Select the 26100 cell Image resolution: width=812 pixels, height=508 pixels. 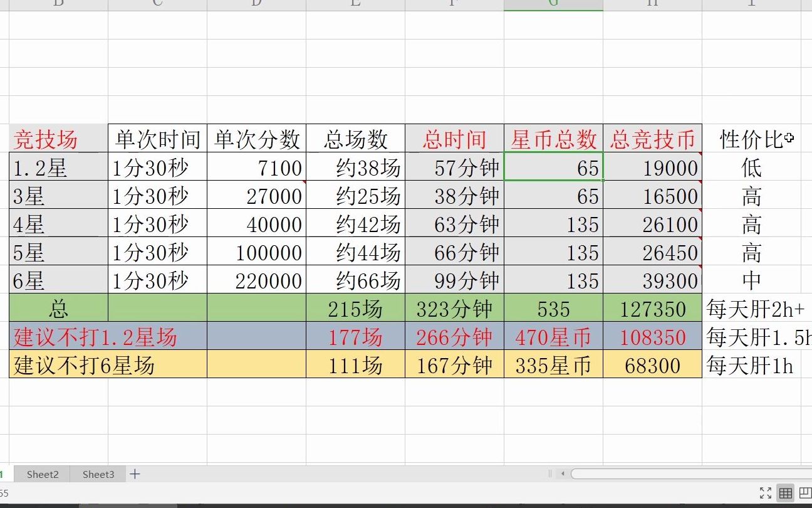coord(652,223)
